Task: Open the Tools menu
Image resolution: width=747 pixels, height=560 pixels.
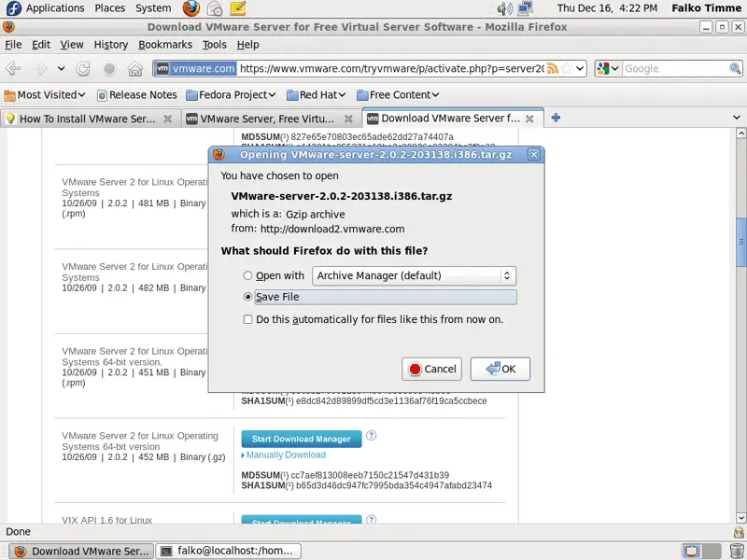Action: click(x=215, y=45)
